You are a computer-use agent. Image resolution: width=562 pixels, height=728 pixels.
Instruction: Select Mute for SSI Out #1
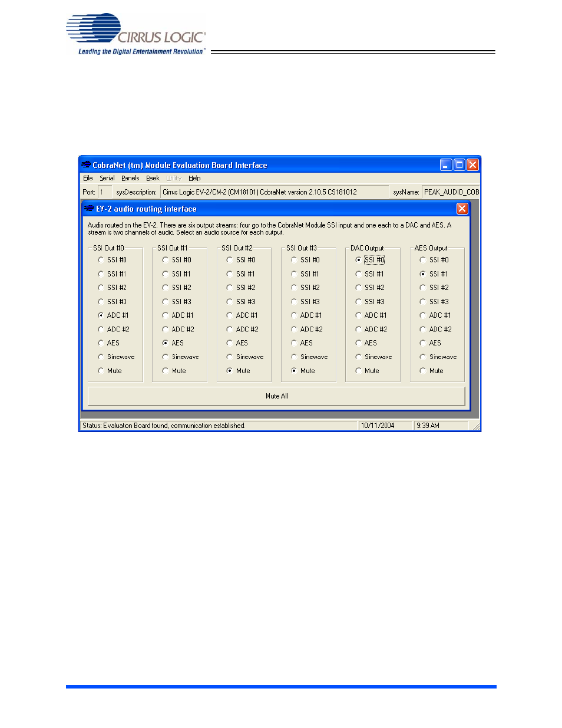(174, 371)
